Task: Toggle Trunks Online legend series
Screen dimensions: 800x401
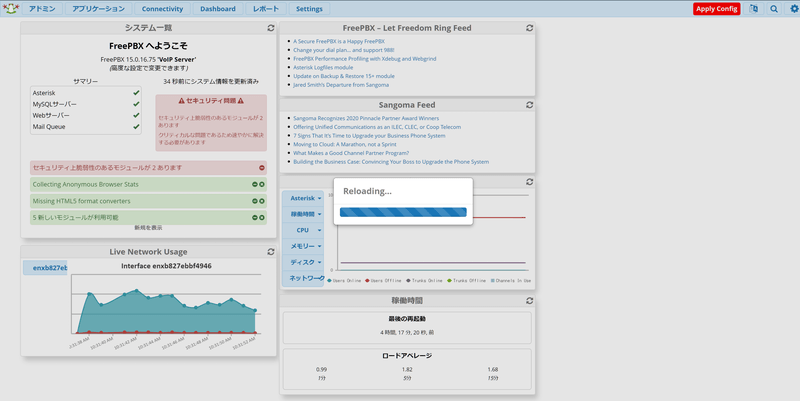Action: click(x=424, y=281)
